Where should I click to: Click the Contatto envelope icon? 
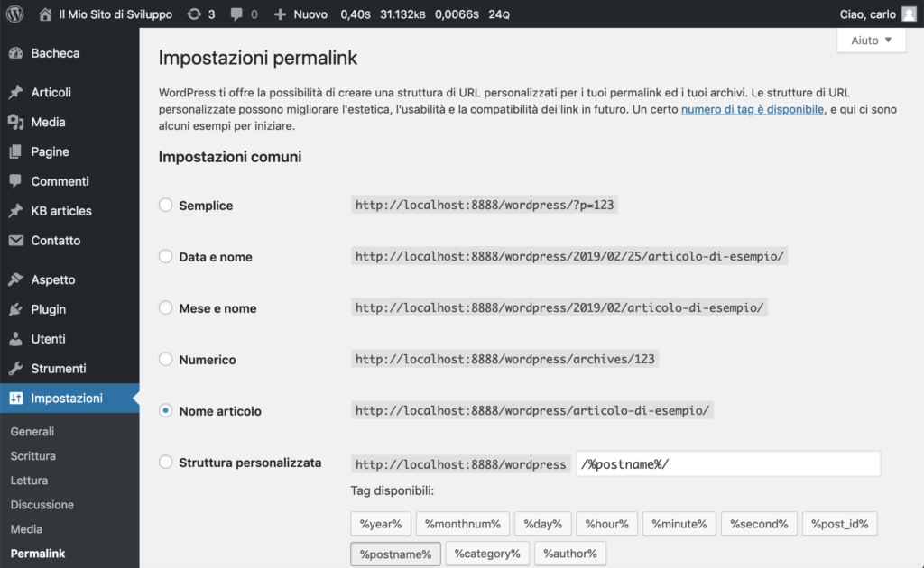click(16, 240)
